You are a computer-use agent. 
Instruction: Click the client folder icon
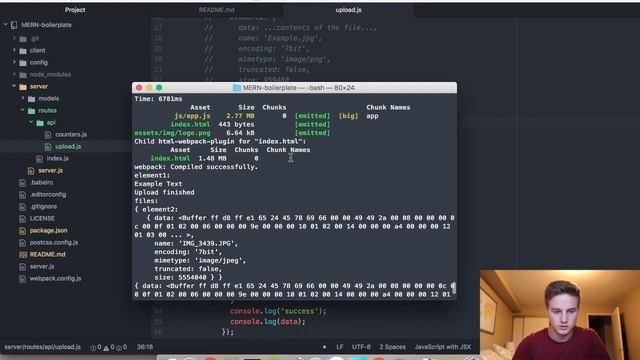[23, 51]
